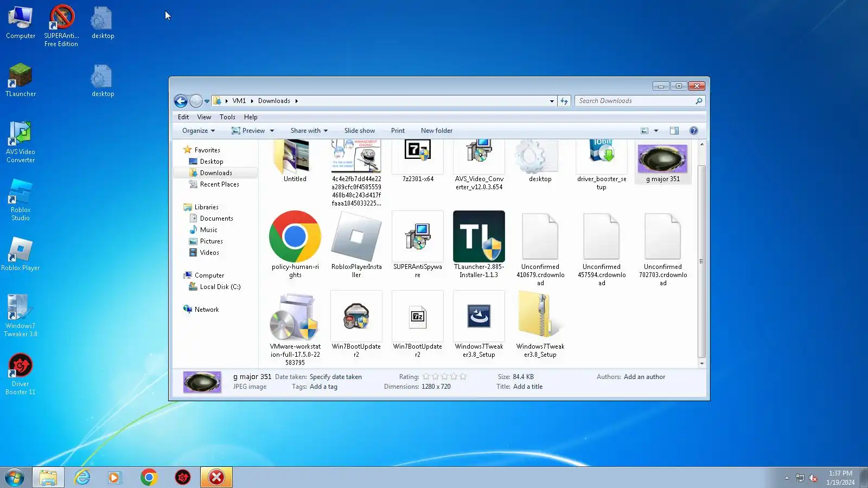Select the TLauncher desktop shortcut
868x488 pixels.
pos(21,80)
